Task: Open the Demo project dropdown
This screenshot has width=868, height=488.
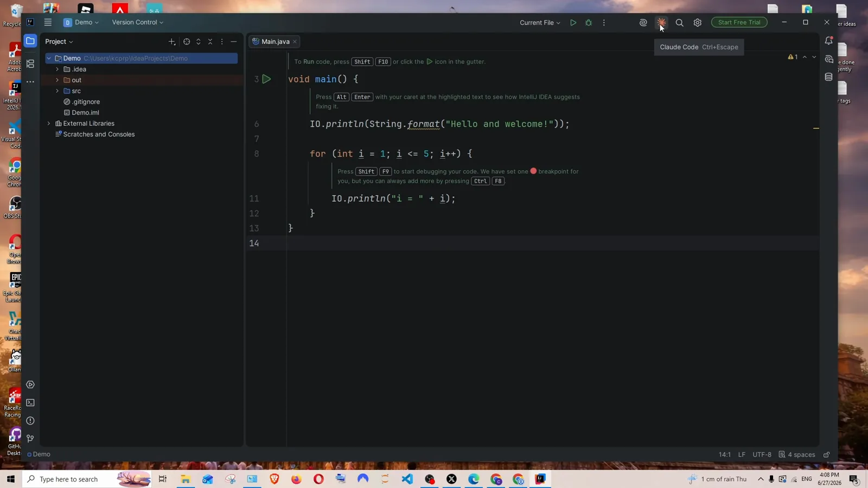Action: [x=81, y=22]
